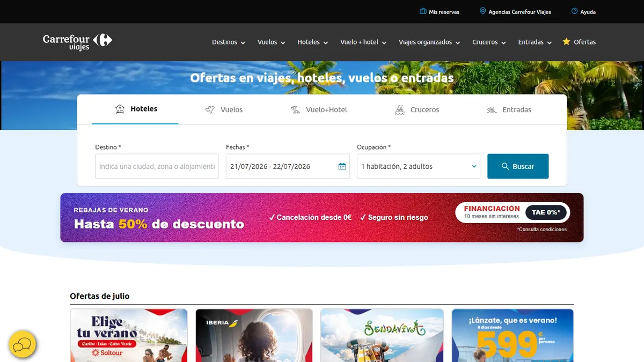
Task: Expand the Destinos menu
Action: [x=229, y=42]
